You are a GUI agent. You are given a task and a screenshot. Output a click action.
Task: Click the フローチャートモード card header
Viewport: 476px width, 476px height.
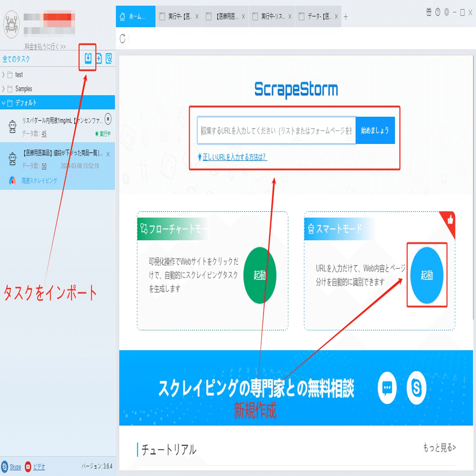173,228
